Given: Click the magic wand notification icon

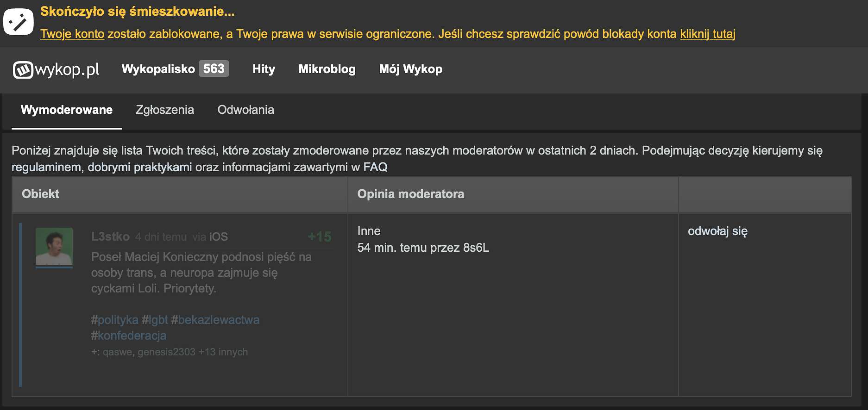Looking at the screenshot, I should (x=19, y=22).
